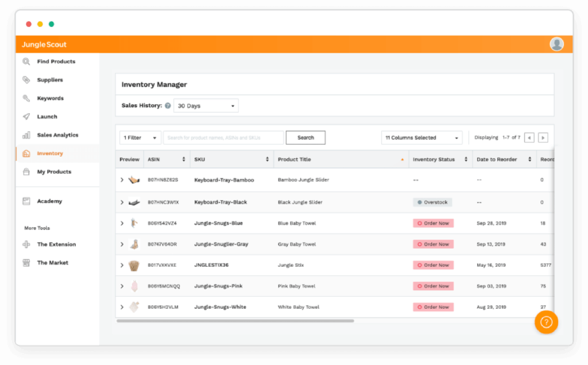588x365 pixels.
Task: Sort by Product Title arrow
Action: 403,160
